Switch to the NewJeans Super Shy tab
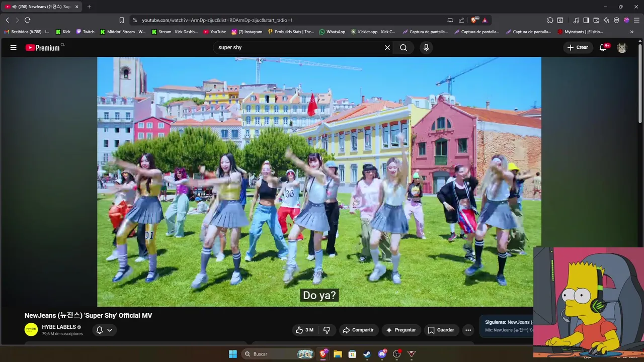Image resolution: width=644 pixels, height=362 pixels. tap(41, 7)
